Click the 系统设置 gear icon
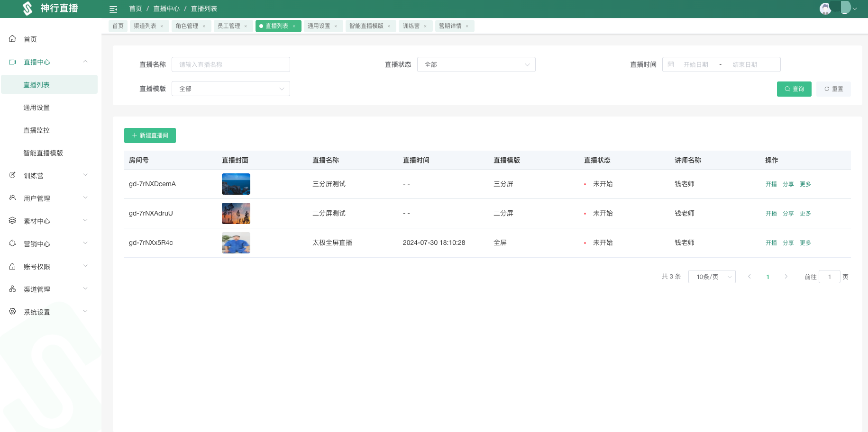The image size is (868, 432). click(12, 312)
